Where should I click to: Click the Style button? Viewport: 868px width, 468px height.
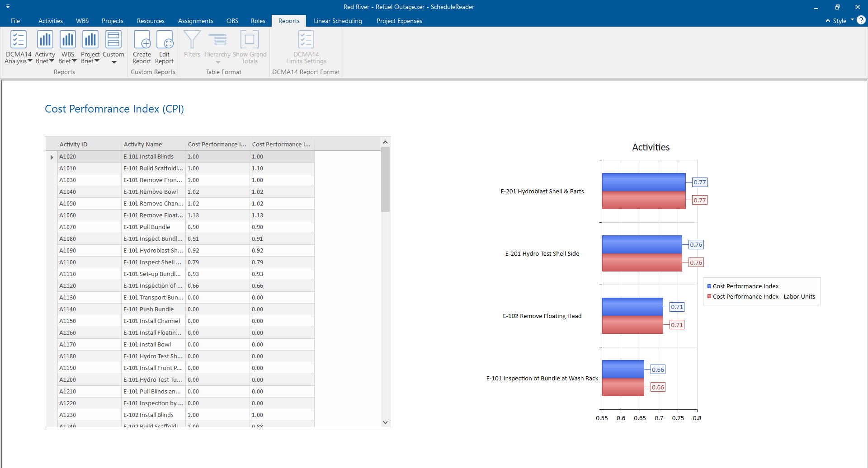tap(840, 20)
